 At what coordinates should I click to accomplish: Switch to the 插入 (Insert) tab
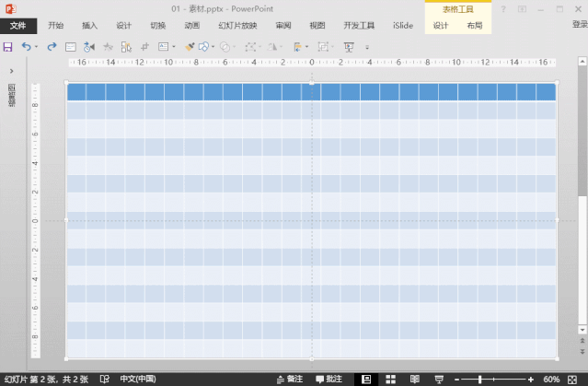coord(89,26)
